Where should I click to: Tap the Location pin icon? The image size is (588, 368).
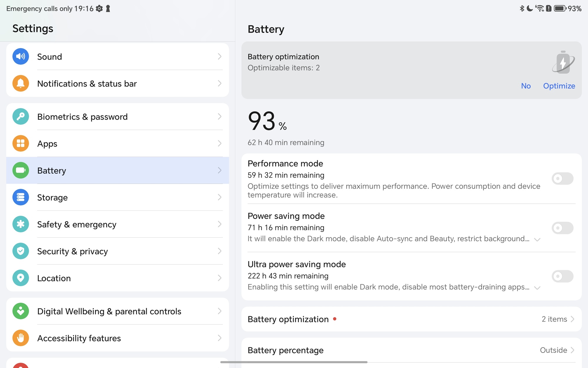(21, 278)
